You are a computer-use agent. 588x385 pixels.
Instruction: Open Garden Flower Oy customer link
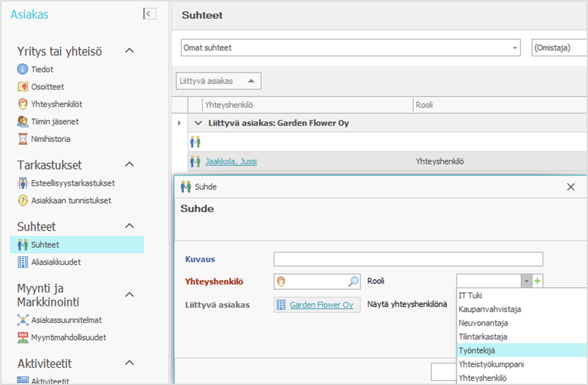tap(321, 305)
